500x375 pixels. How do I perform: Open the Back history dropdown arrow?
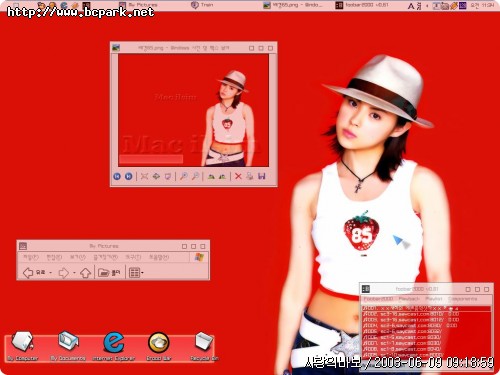(51, 273)
